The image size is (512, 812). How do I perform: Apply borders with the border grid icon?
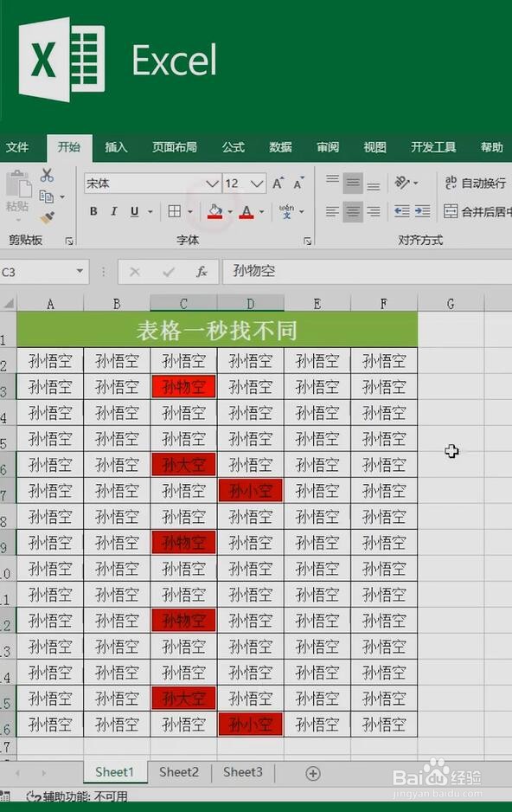tap(175, 211)
